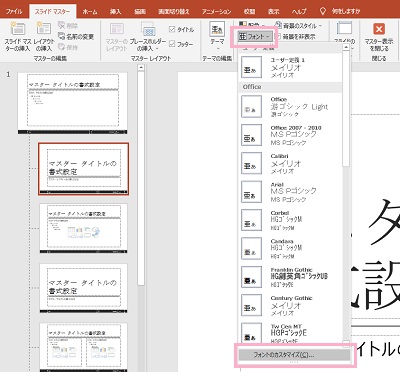
Task: Open the プレースホルダーの挿入 dropdown
Action: point(148,37)
